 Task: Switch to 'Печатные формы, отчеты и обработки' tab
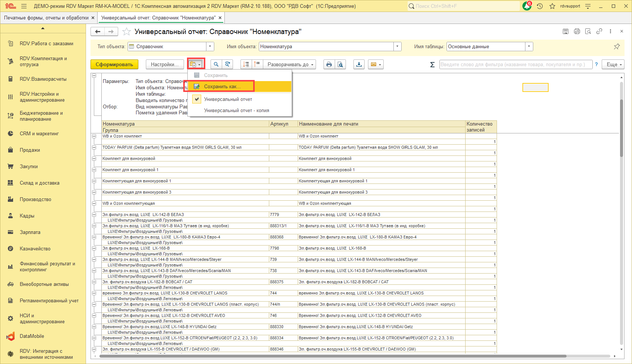(46, 18)
